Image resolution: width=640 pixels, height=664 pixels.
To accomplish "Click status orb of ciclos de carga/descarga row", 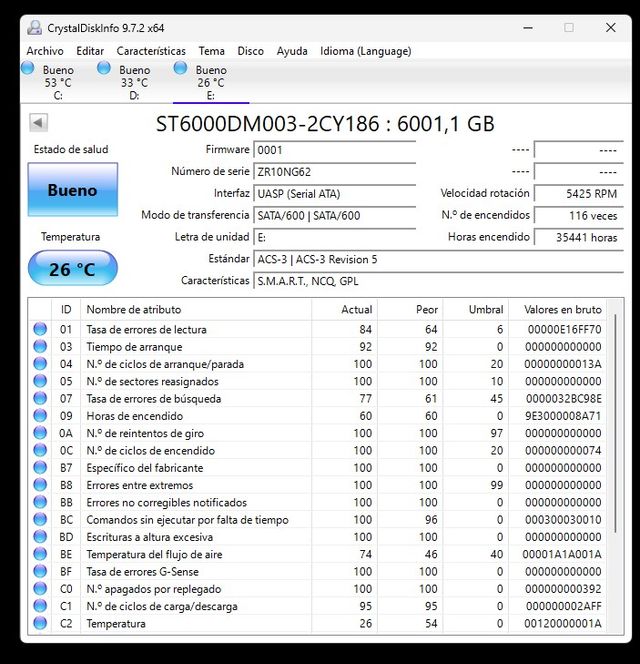I will tap(40, 606).
